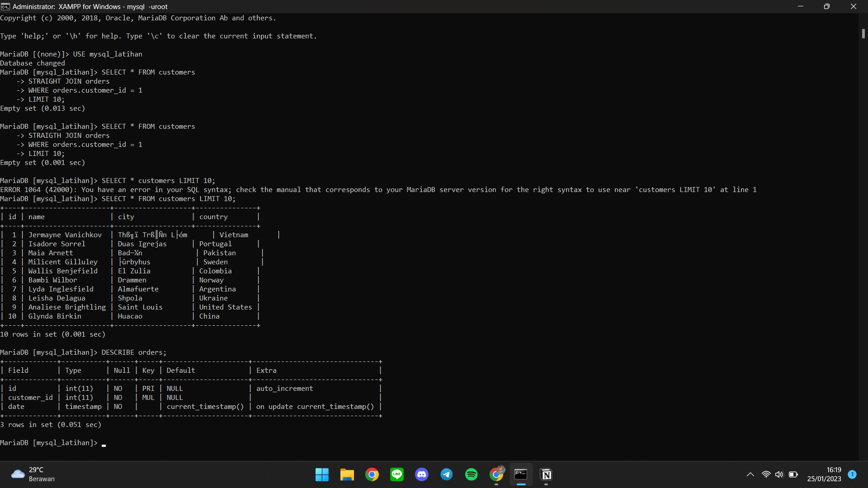Open the clock showing 16:19 25/01/2023
This screenshot has width=868, height=488.
824,474
